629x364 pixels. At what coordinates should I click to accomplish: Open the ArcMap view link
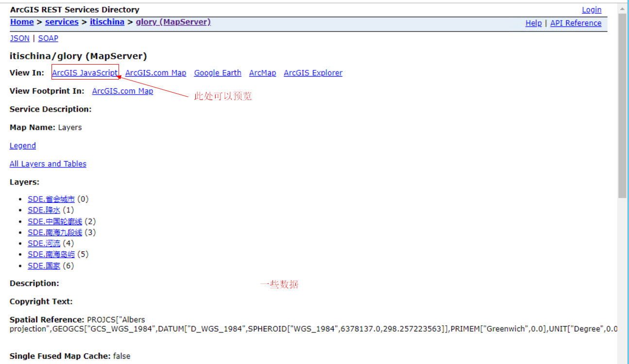(x=262, y=73)
